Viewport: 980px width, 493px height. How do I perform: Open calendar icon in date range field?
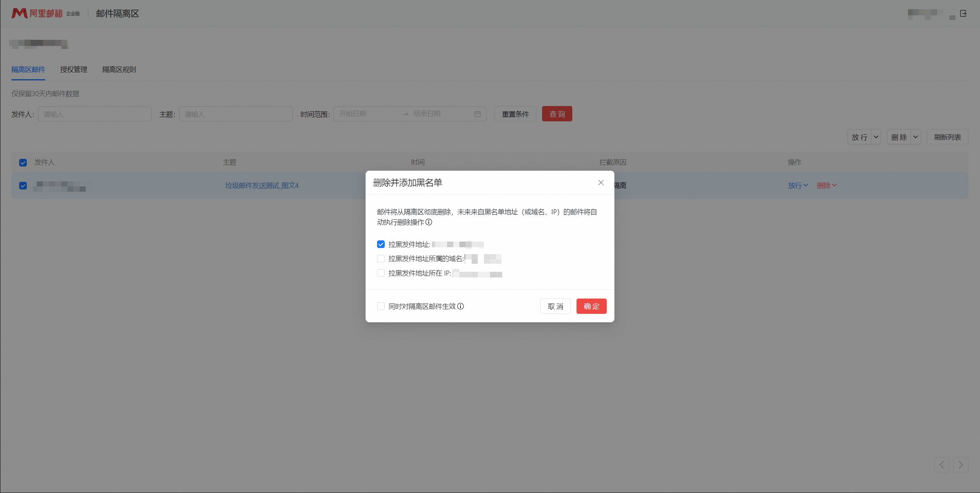(x=477, y=114)
